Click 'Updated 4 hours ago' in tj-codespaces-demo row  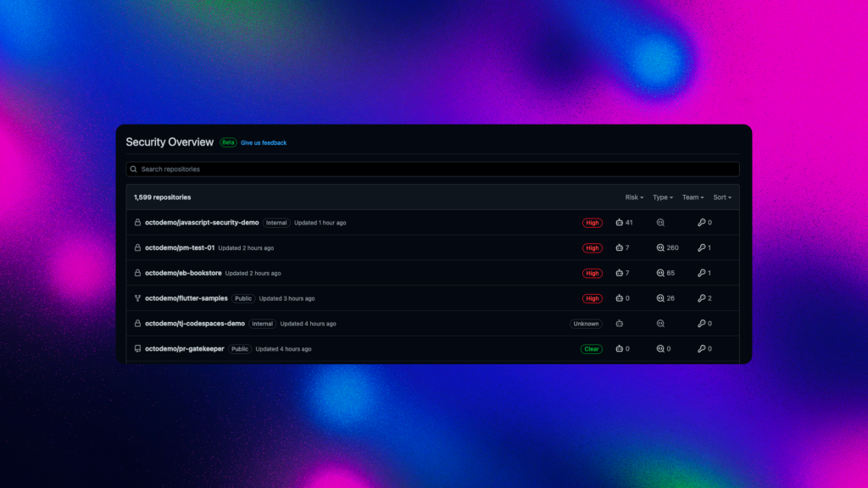(x=308, y=324)
